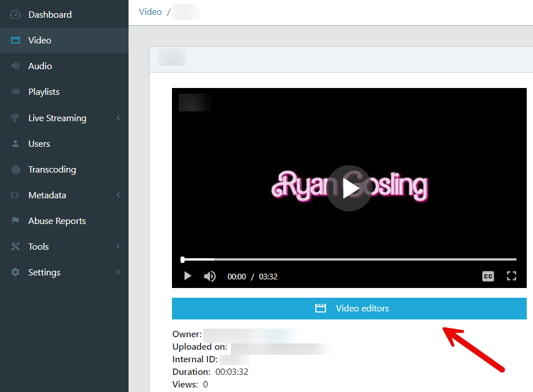533x392 pixels.
Task: Click the Video editors button
Action: (349, 309)
